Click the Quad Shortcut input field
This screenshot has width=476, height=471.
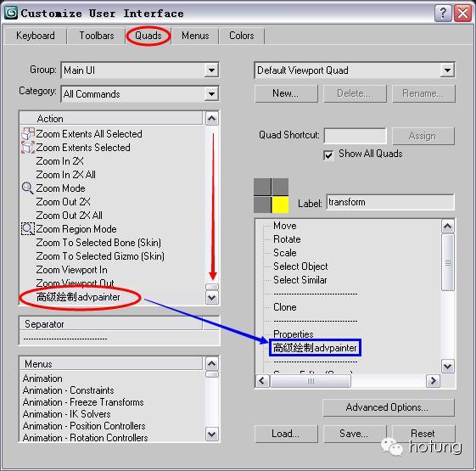[x=356, y=136]
